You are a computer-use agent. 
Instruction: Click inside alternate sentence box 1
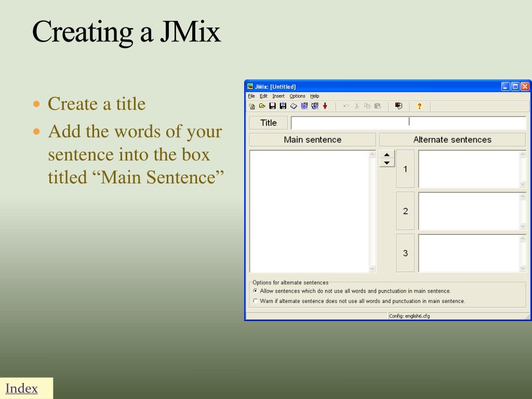tap(469, 169)
